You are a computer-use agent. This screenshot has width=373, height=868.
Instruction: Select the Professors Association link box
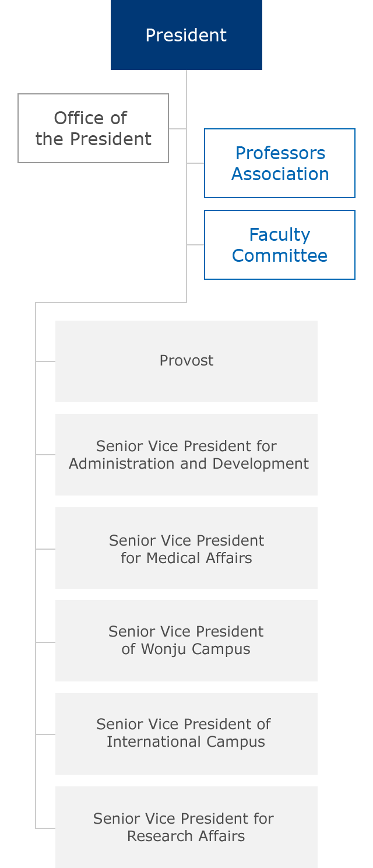pyautogui.click(x=280, y=163)
